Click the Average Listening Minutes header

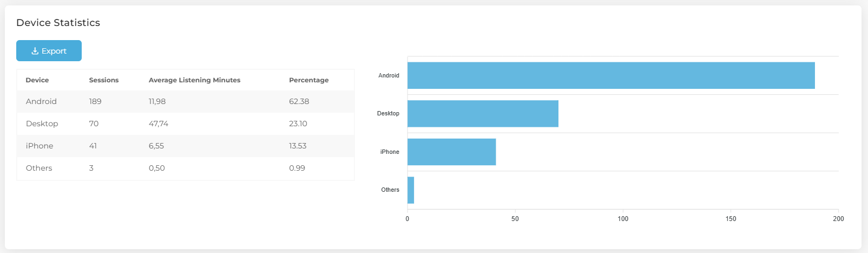coord(194,80)
